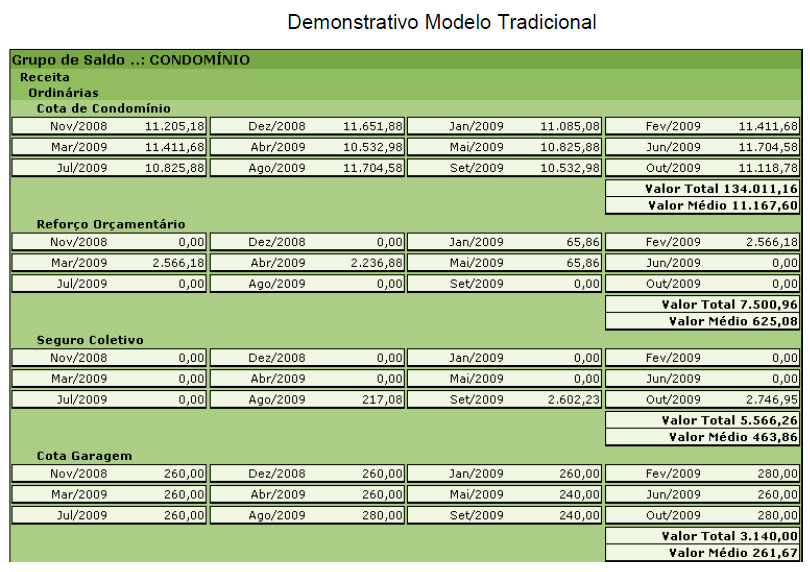Select Valor Total 3.140,00
This screenshot has height=572, width=810.
(x=703, y=536)
